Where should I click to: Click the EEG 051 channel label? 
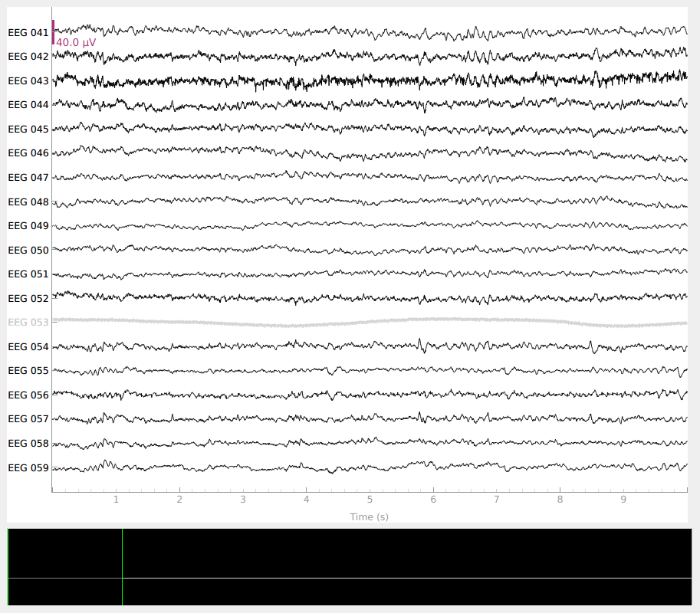[x=28, y=274]
